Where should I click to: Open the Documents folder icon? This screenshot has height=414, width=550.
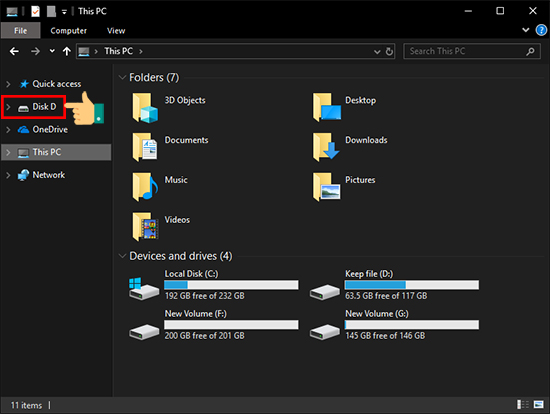pos(145,147)
